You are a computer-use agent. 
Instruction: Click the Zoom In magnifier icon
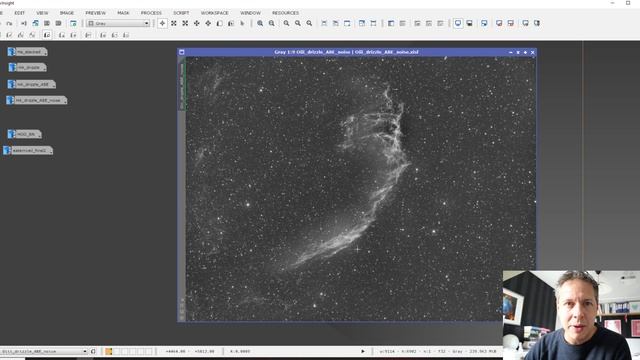click(x=260, y=24)
